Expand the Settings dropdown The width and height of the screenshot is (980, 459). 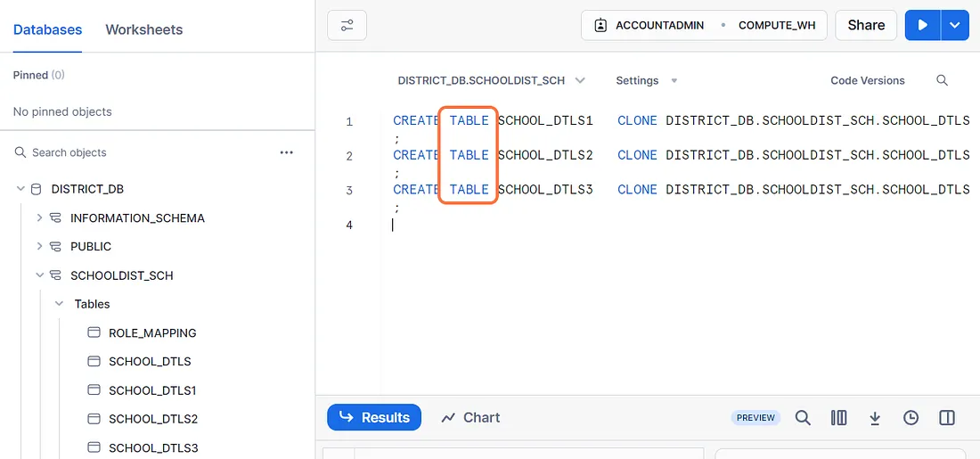(646, 80)
